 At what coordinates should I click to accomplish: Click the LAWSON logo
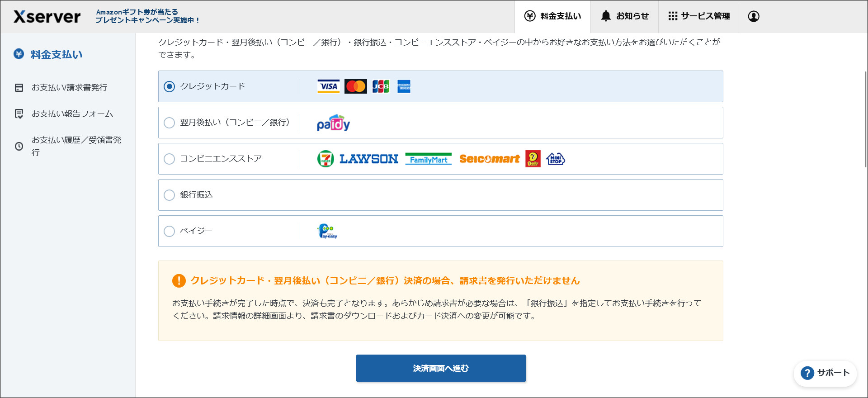(x=369, y=159)
